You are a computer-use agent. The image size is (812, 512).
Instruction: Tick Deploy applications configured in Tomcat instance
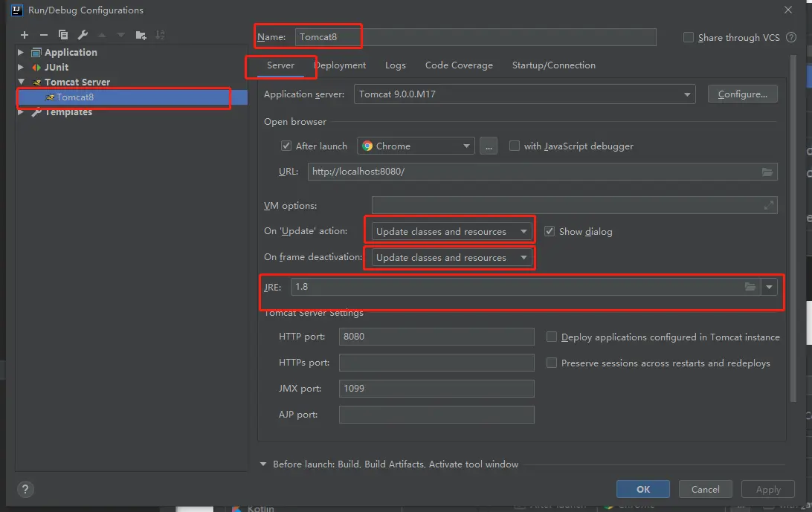pos(552,337)
